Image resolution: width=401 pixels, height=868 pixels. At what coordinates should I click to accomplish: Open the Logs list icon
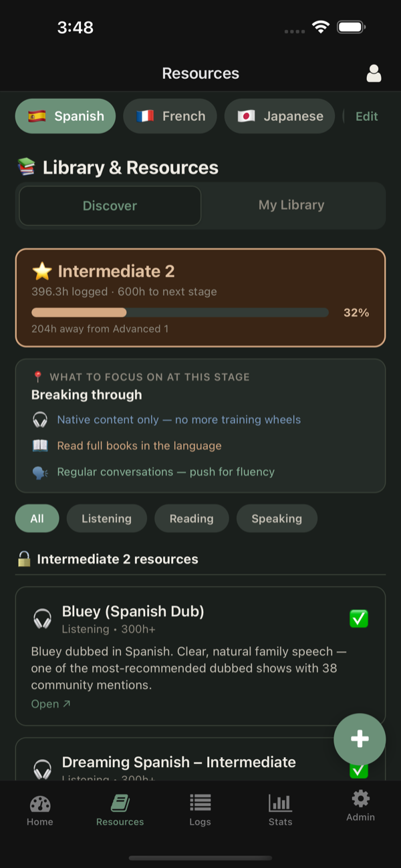pyautogui.click(x=200, y=804)
